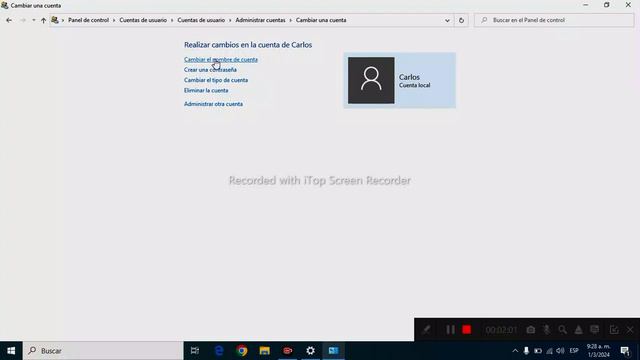Click the recorder triangle spotlight icon
Image resolution: width=640 pixels, height=360 pixels.
point(578,330)
